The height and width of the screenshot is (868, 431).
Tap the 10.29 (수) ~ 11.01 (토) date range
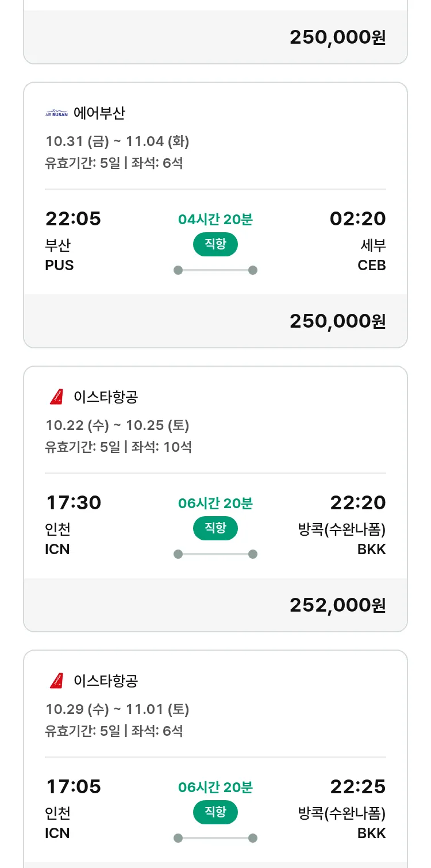(117, 709)
